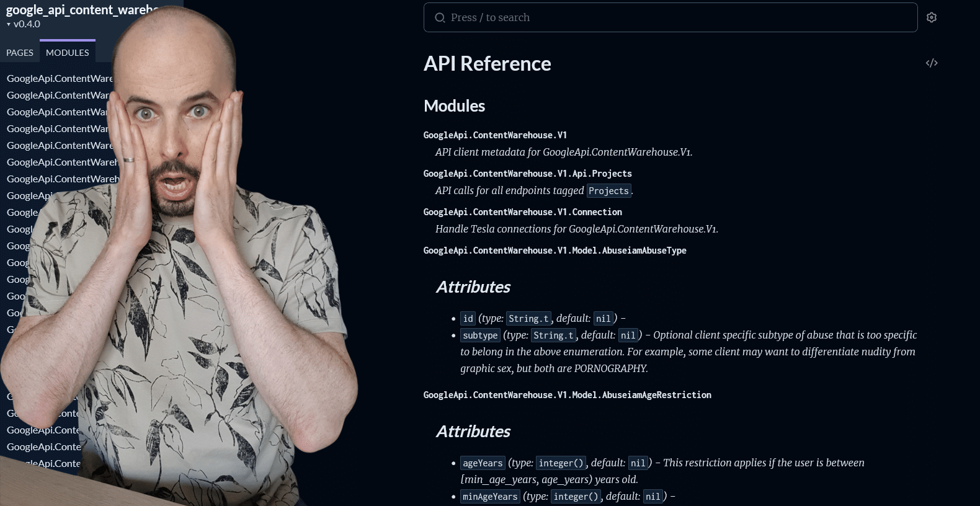This screenshot has height=506, width=980.
Task: Select the MODULES tab
Action: (68, 53)
